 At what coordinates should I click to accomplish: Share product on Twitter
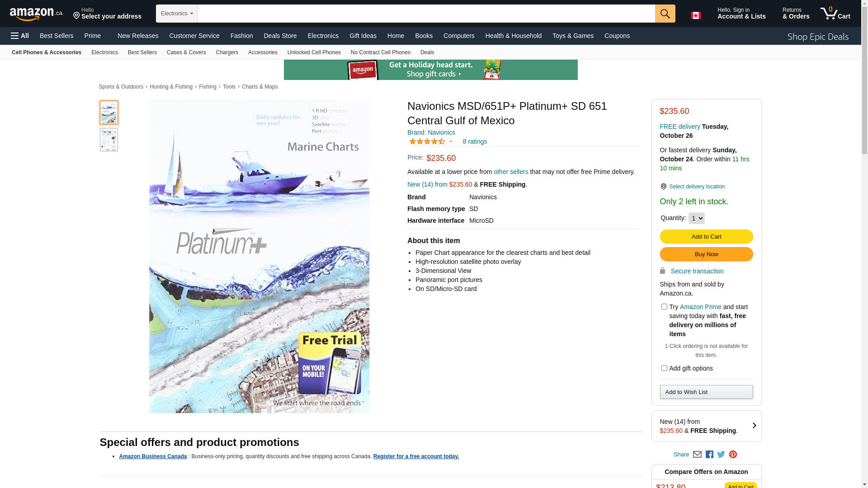coord(721,455)
